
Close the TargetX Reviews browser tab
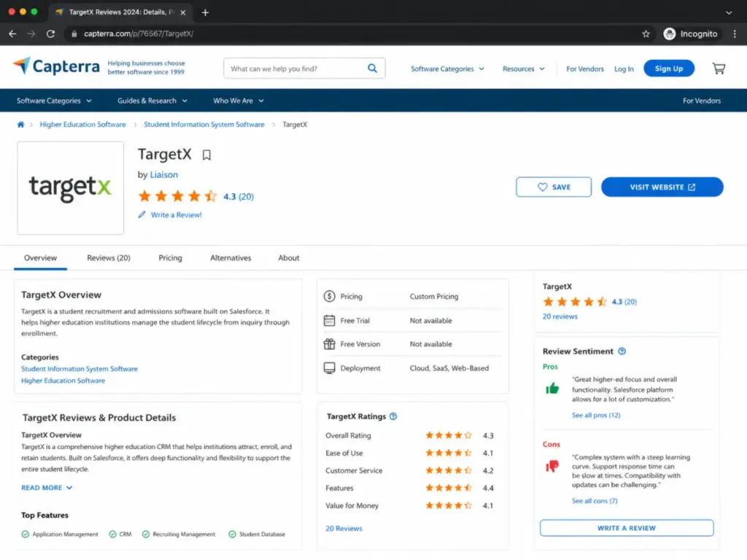(183, 12)
